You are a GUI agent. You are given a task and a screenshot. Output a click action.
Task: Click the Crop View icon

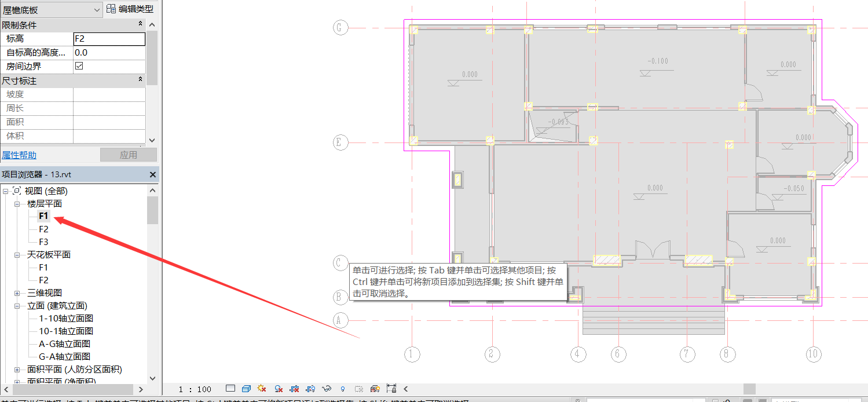(x=294, y=389)
